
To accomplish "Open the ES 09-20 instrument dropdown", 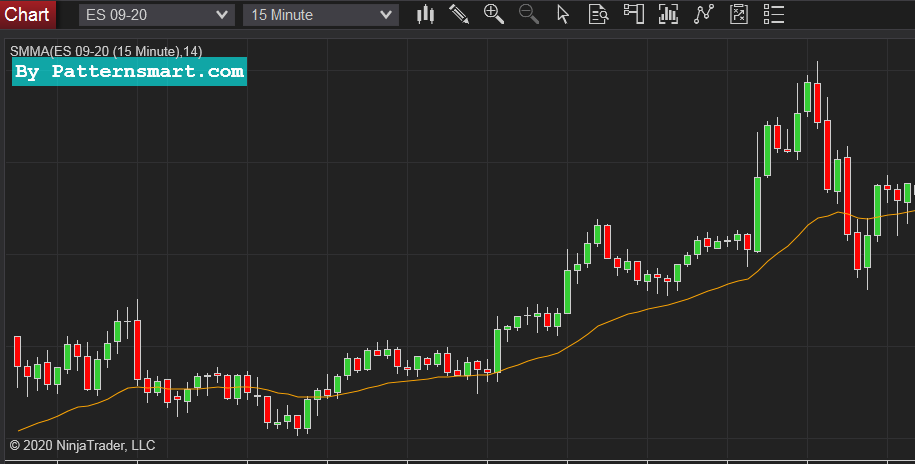I will click(x=156, y=15).
